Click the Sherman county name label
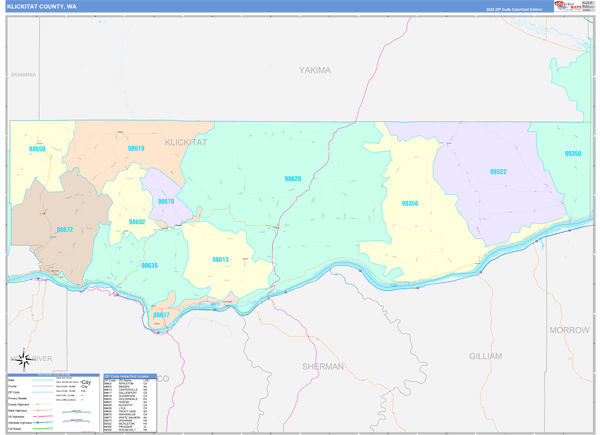Viewport: 600px width, 435px height. click(x=323, y=367)
